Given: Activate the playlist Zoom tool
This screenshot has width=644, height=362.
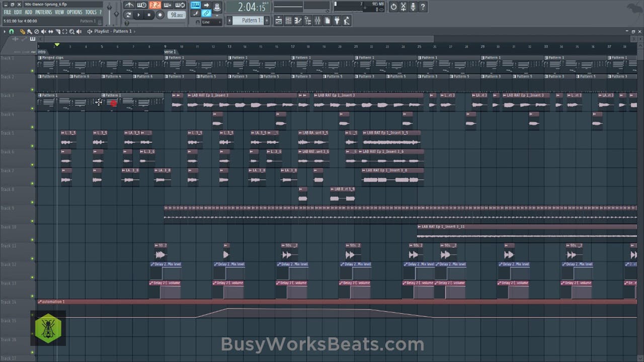Looking at the screenshot, I should [72, 31].
